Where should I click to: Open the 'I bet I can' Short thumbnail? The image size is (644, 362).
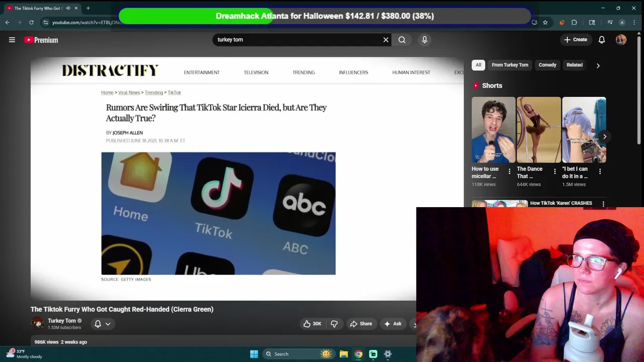584,130
